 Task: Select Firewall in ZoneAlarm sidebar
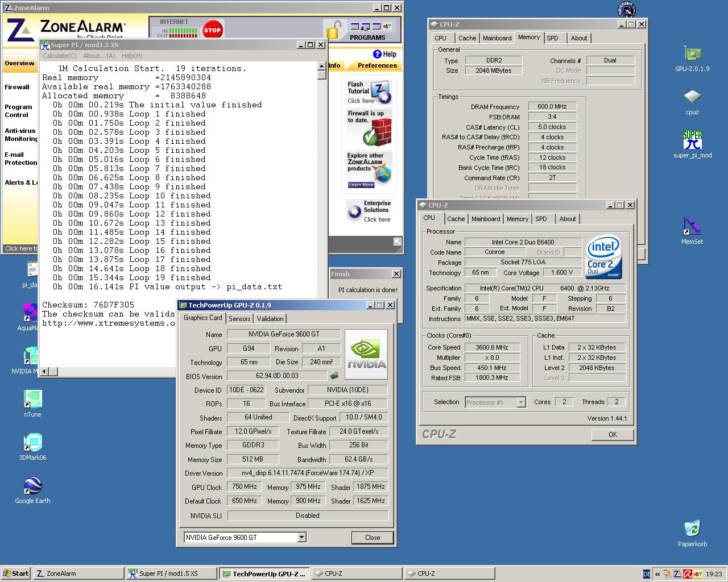tap(17, 87)
